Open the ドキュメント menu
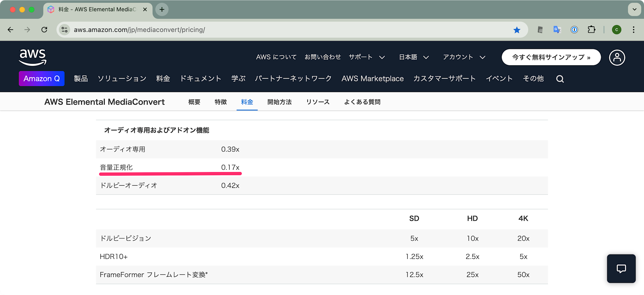 pos(201,78)
